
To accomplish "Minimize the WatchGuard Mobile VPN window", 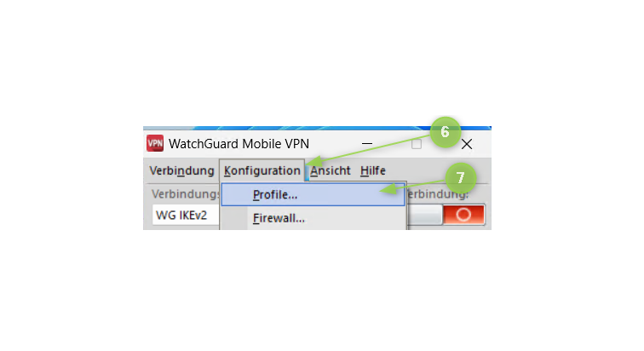I will (367, 144).
